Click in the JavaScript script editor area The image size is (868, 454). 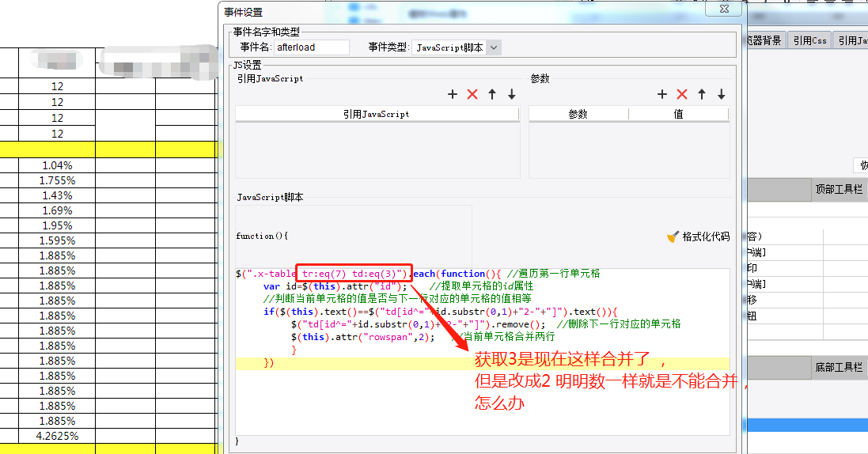482,351
